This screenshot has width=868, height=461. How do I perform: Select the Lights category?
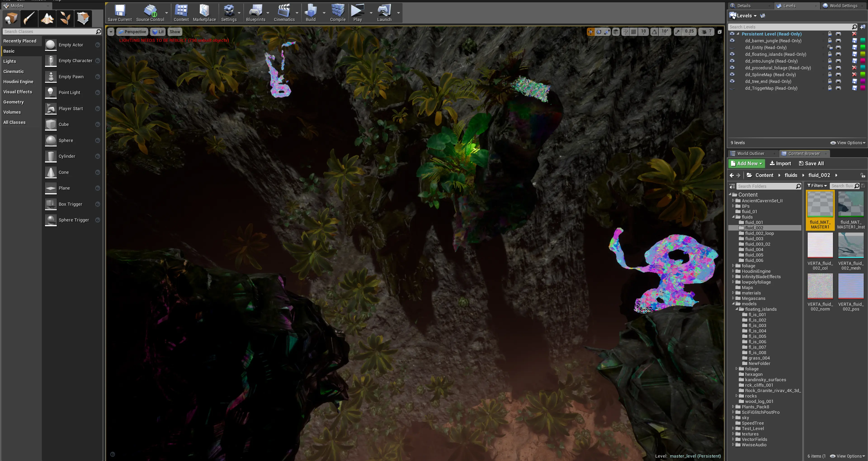coord(10,61)
